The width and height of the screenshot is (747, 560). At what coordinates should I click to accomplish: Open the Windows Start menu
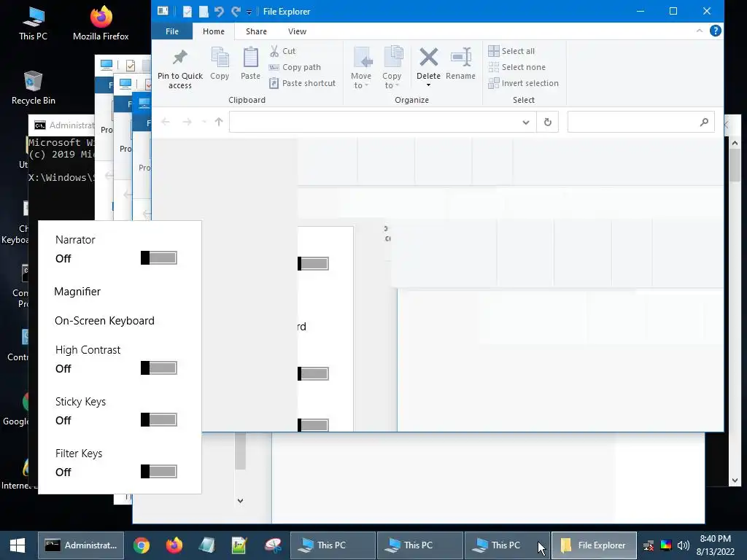point(18,545)
